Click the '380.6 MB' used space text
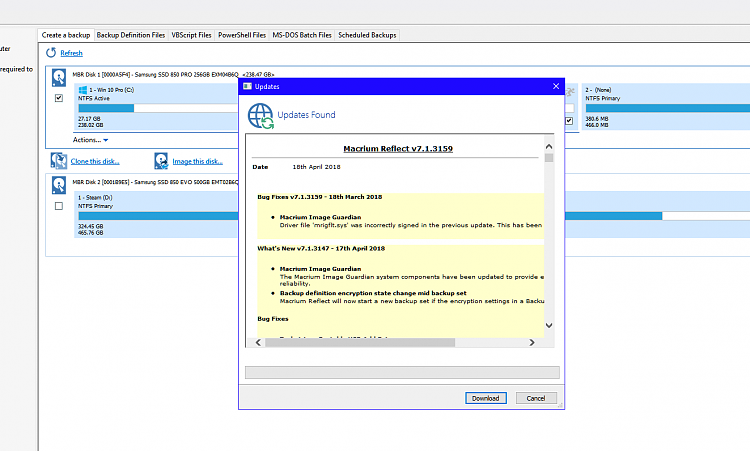Viewport: 750px width, 451px height. (597, 119)
